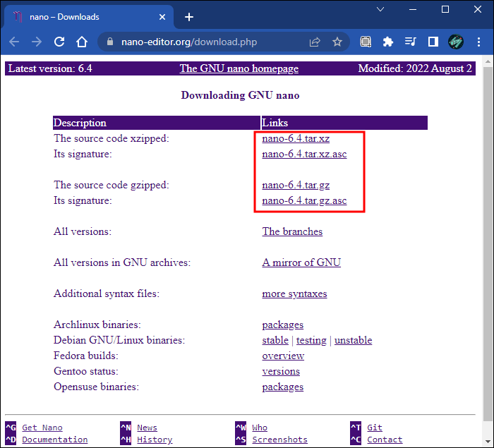Screen dimensions: 494x448
Task: Open Fedora builds overview link
Action: [283, 356]
